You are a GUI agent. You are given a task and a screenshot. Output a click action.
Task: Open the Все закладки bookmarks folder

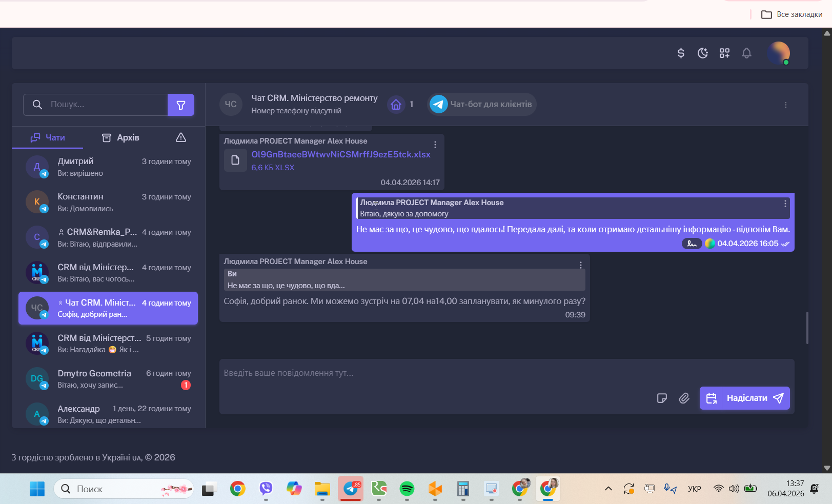[x=792, y=14]
